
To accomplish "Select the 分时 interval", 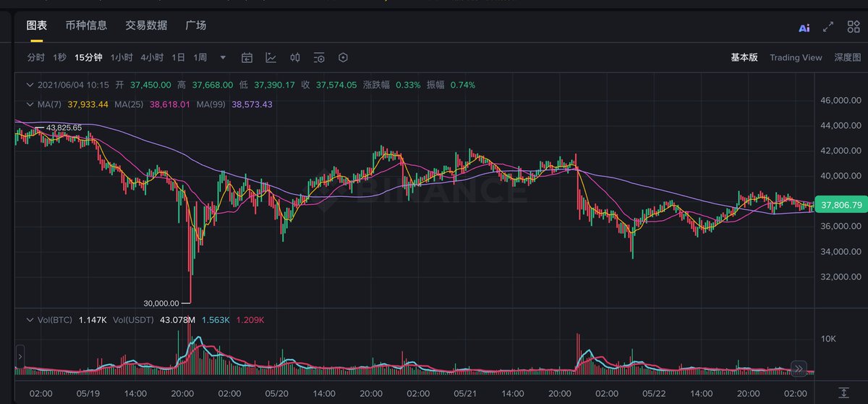I will pos(36,57).
